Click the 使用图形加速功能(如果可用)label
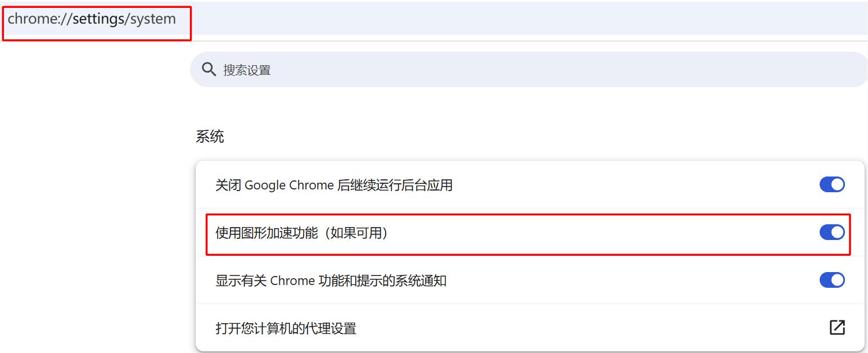This screenshot has height=353, width=868. tap(302, 233)
